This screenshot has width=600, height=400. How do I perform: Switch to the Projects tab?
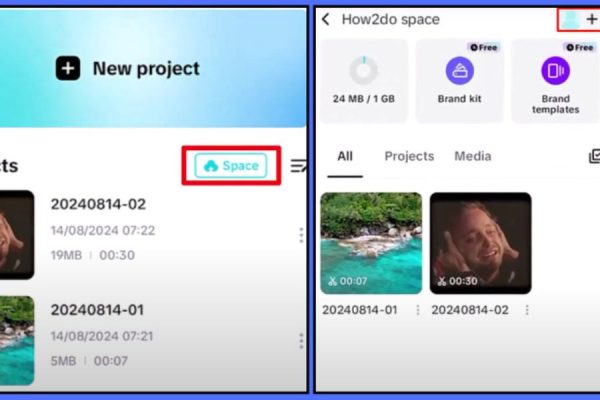pyautogui.click(x=409, y=156)
